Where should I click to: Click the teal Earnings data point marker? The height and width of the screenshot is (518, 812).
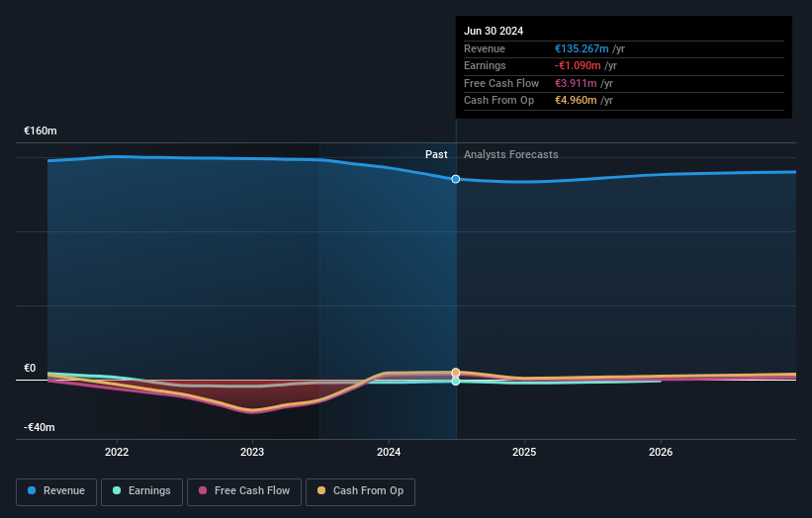coord(456,382)
